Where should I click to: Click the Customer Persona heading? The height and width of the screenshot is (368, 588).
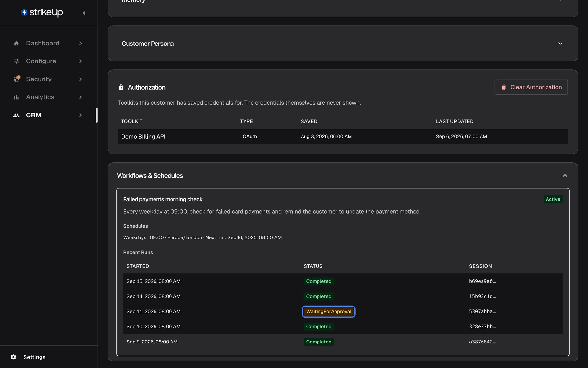coord(148,44)
